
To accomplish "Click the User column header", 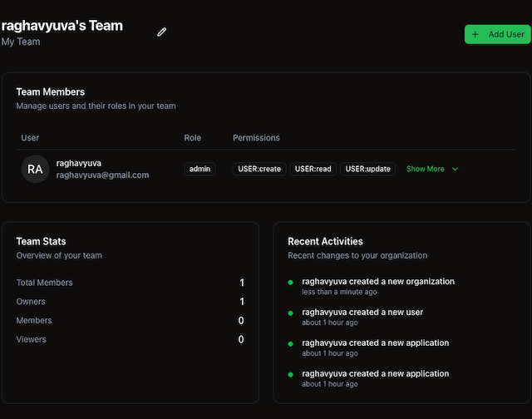I will point(30,138).
